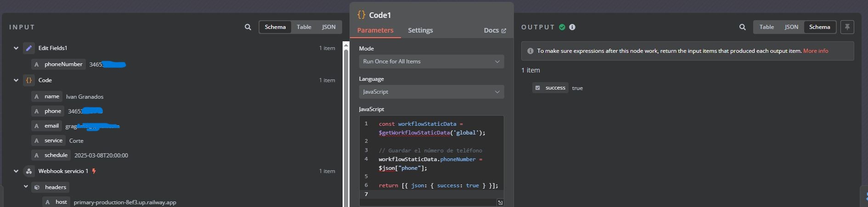Screen dimensions: 868x207
Task: Pin the output data
Action: pos(847,27)
